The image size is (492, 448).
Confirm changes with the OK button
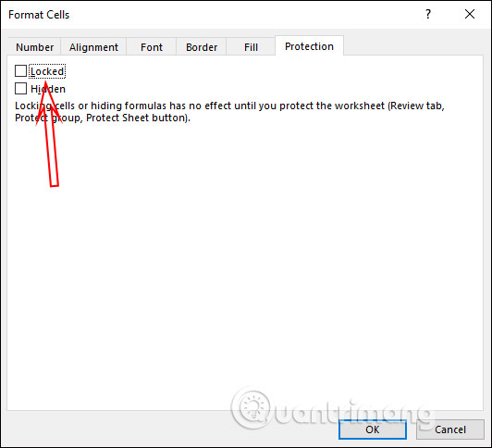click(373, 429)
